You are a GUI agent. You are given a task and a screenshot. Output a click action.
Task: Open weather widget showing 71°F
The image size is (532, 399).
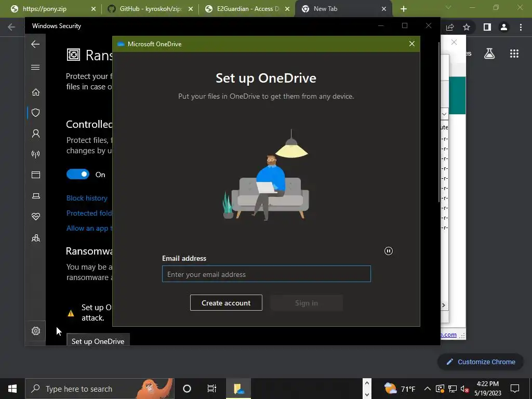[400, 389]
